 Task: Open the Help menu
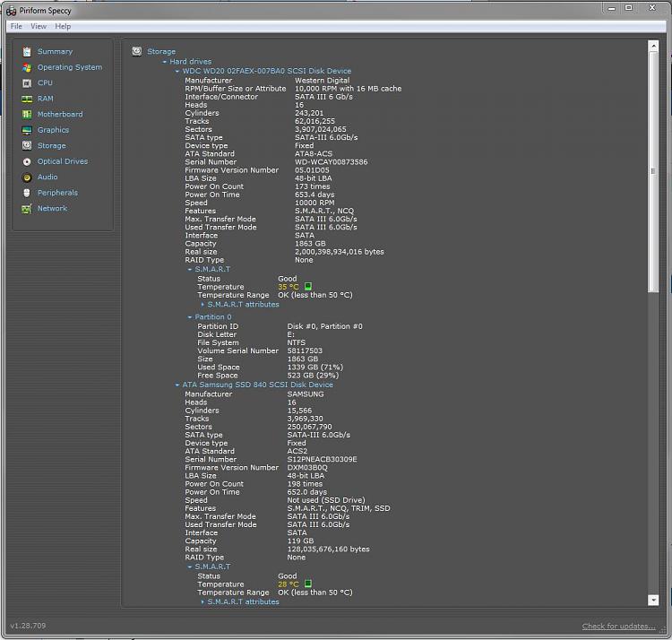pyautogui.click(x=63, y=26)
